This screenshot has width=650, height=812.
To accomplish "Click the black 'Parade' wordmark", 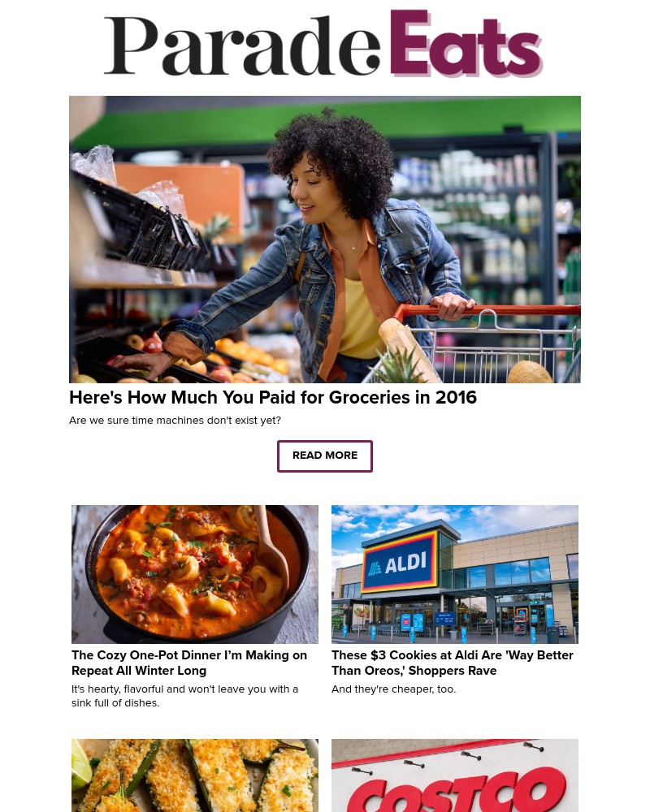I will point(243,45).
